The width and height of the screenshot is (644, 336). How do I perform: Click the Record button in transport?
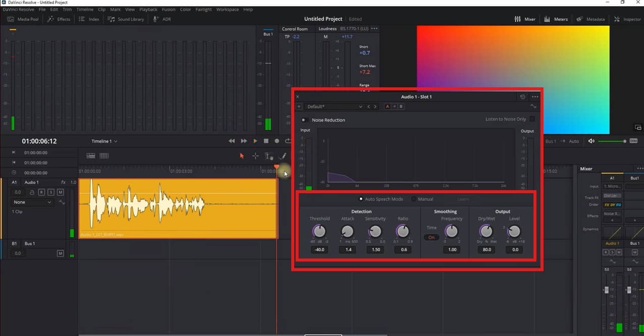[277, 141]
